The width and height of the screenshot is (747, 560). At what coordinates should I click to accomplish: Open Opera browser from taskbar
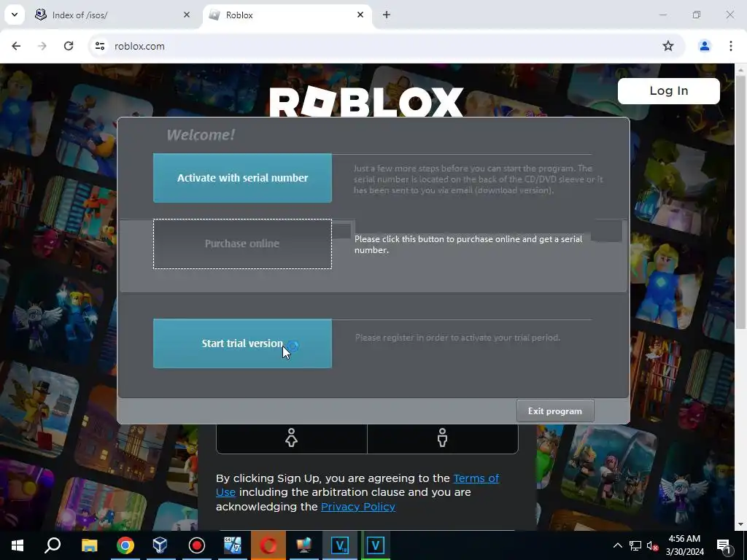[x=268, y=545]
